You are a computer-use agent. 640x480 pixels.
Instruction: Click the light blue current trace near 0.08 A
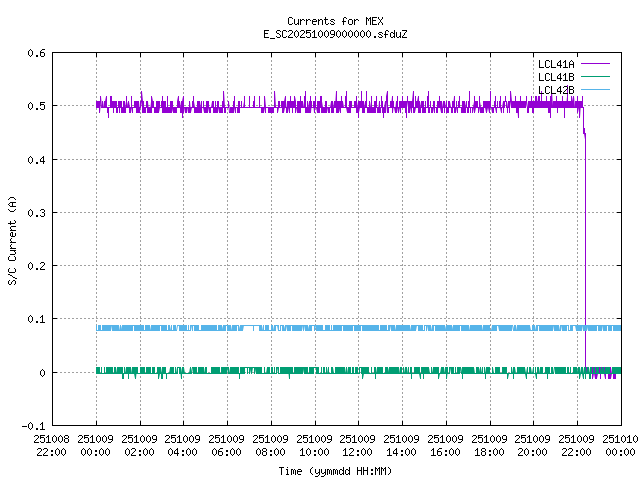pyautogui.click(x=300, y=327)
